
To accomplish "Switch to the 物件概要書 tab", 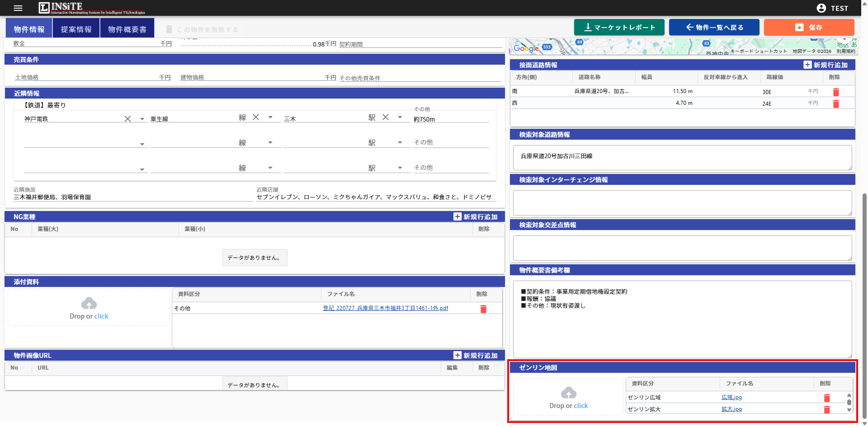I will click(x=127, y=29).
